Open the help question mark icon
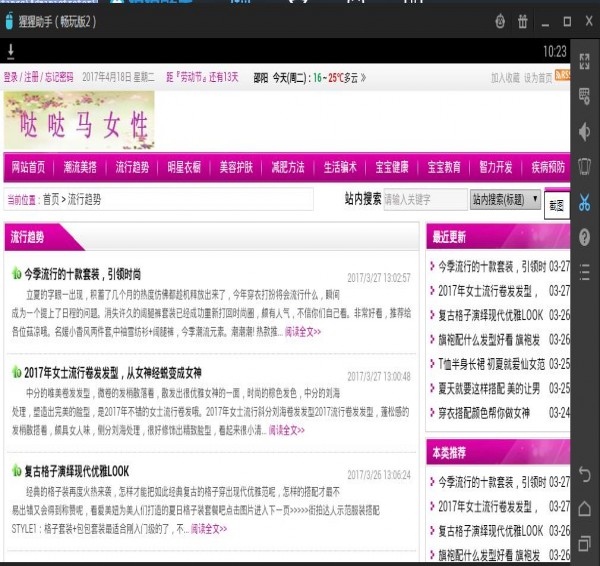 [x=584, y=237]
